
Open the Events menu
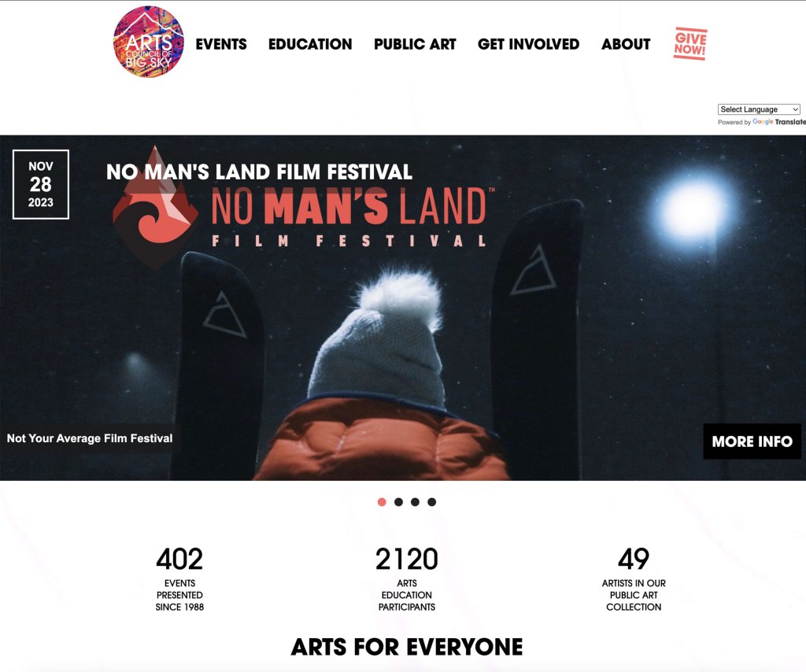(221, 44)
